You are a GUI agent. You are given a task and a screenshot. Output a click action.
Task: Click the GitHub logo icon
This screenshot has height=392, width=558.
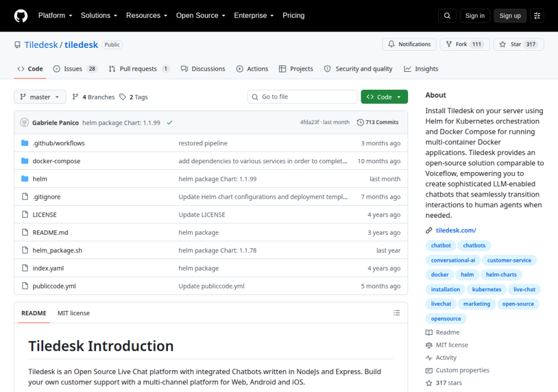point(21,16)
